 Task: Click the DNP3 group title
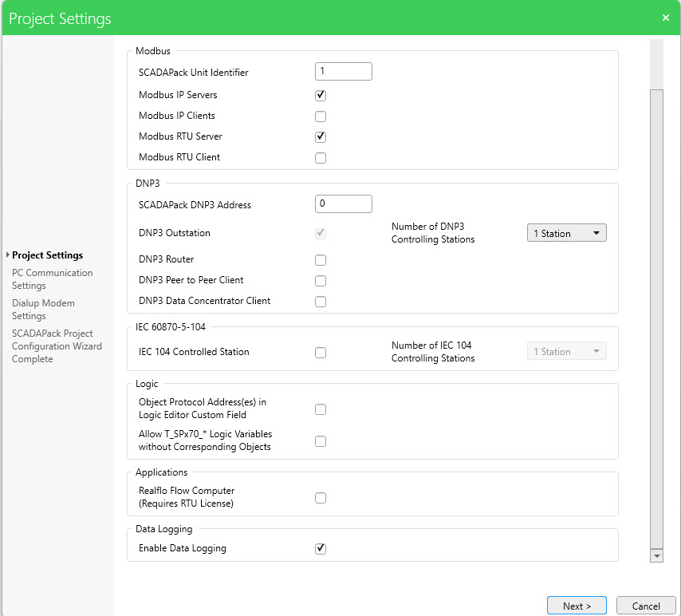pyautogui.click(x=148, y=184)
